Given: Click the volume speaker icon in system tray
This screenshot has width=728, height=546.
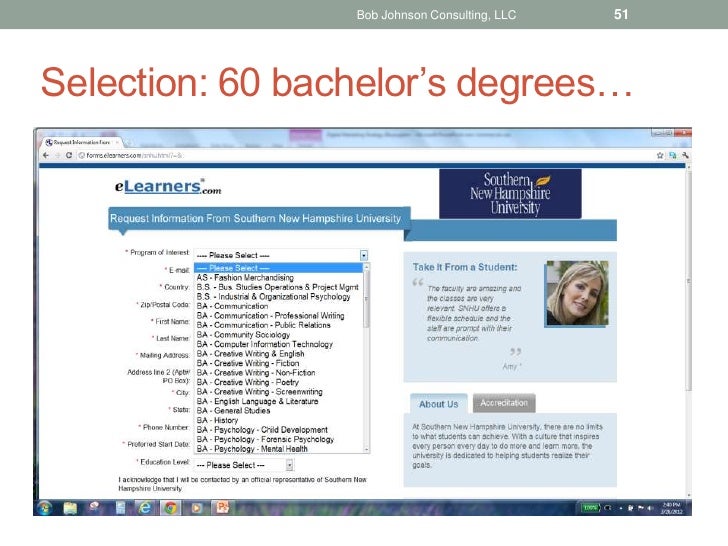Looking at the screenshot, I should point(650,508).
